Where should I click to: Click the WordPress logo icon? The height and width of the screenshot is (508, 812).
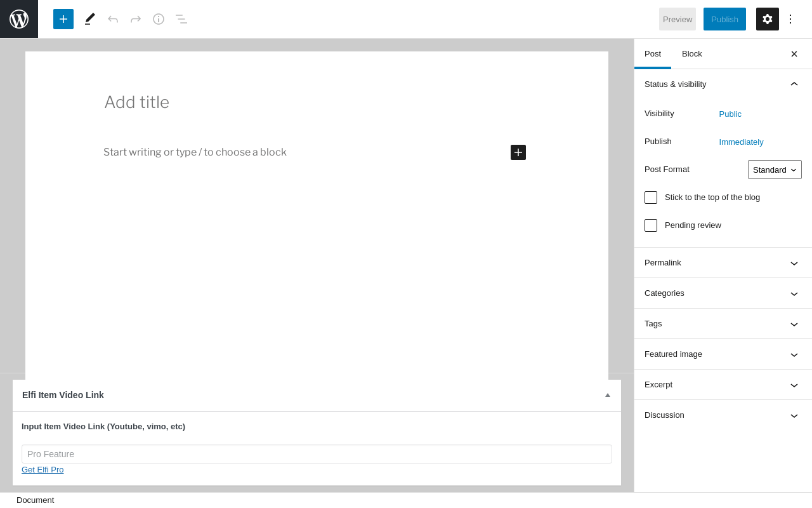[19, 19]
